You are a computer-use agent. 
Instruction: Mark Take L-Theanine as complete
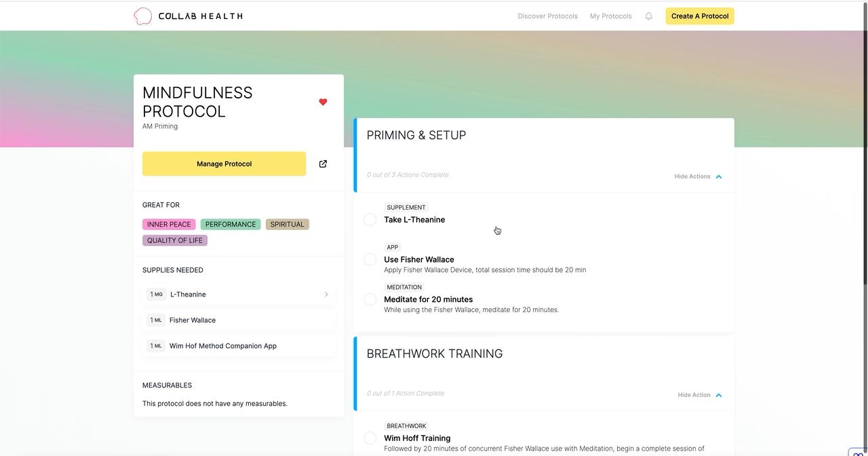tap(370, 219)
